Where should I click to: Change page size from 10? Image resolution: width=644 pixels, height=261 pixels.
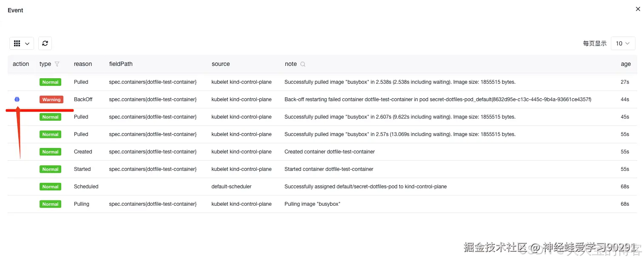pos(623,43)
